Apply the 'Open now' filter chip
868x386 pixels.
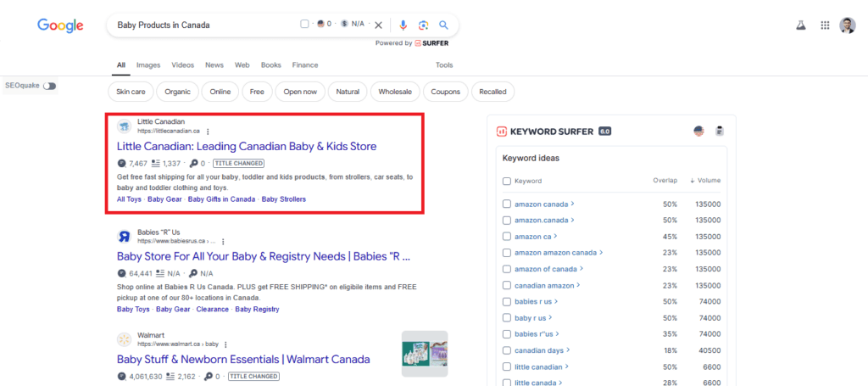coord(300,92)
